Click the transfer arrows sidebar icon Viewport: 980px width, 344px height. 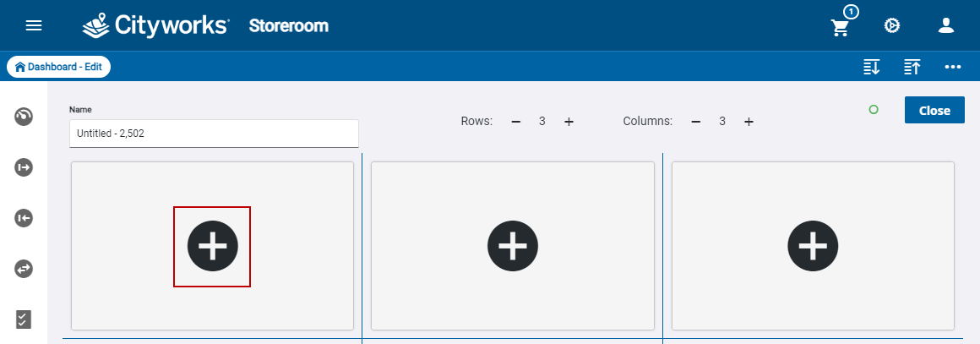coord(24,269)
